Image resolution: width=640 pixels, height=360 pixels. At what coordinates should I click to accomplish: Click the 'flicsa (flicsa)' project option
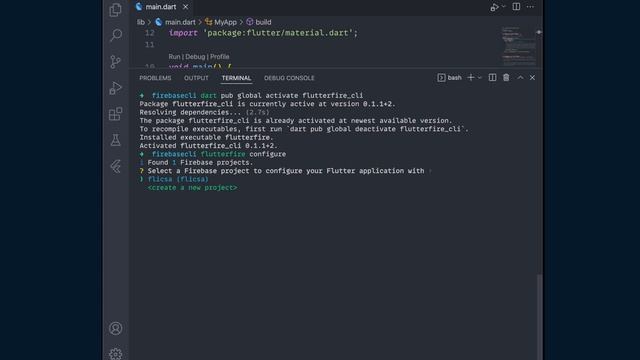(178, 179)
